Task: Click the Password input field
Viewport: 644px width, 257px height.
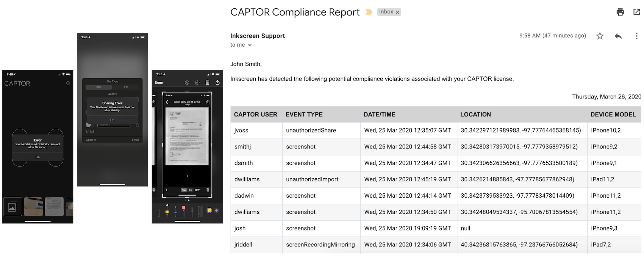Action: pyautogui.click(x=114, y=125)
